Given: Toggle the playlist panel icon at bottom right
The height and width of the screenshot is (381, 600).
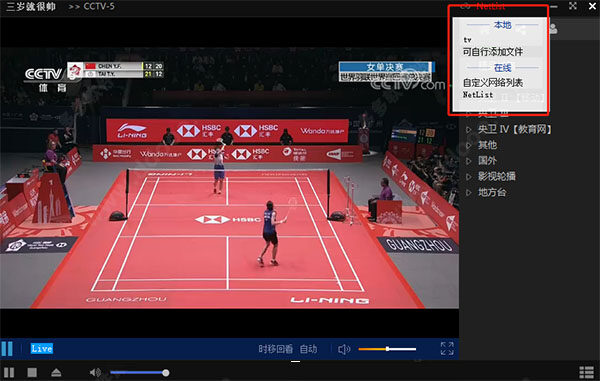Looking at the screenshot, I should tap(586, 373).
